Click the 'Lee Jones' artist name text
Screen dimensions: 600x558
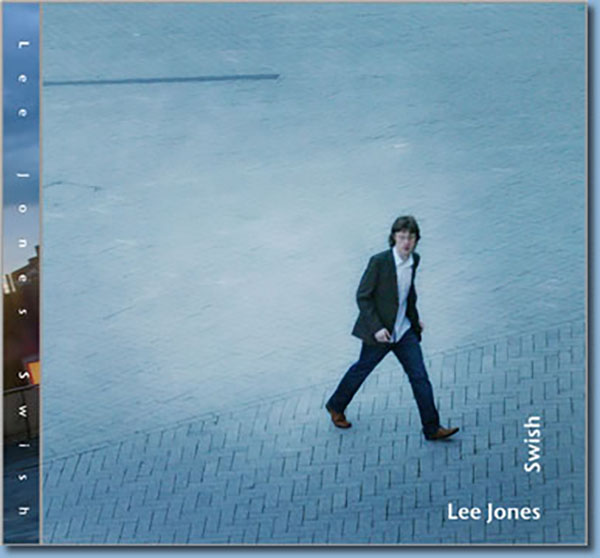pos(494,513)
